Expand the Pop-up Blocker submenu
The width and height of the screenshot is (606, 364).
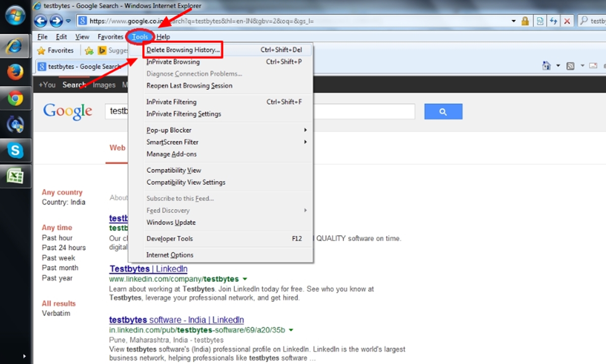221,130
